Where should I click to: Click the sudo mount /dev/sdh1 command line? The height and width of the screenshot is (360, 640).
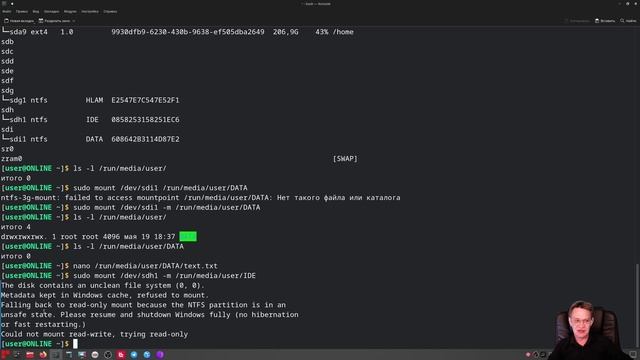pos(164,276)
